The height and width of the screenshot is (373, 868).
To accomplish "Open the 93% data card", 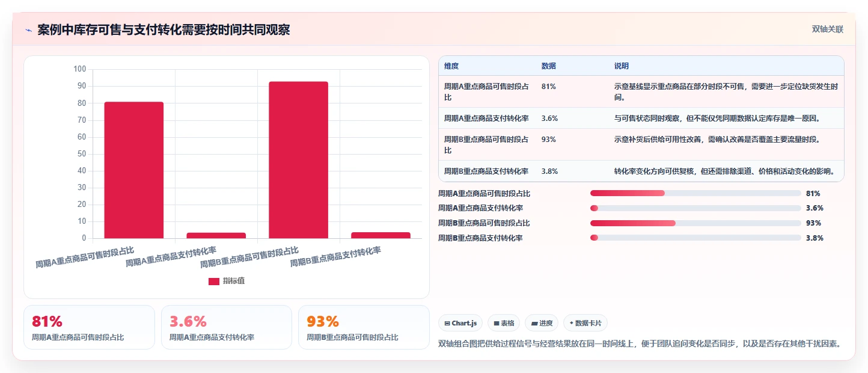I will click(x=364, y=327).
